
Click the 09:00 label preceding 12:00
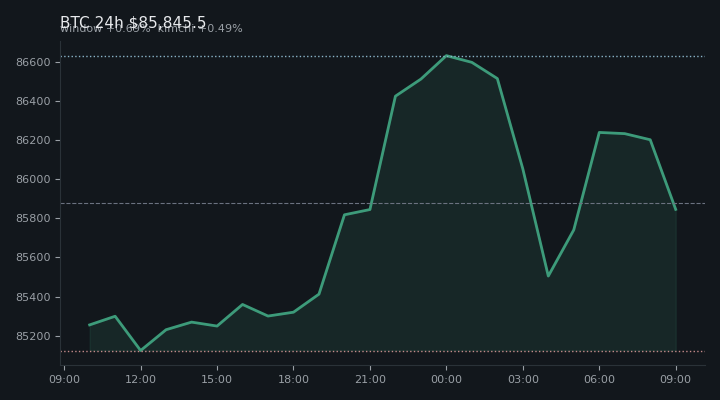[64, 379]
